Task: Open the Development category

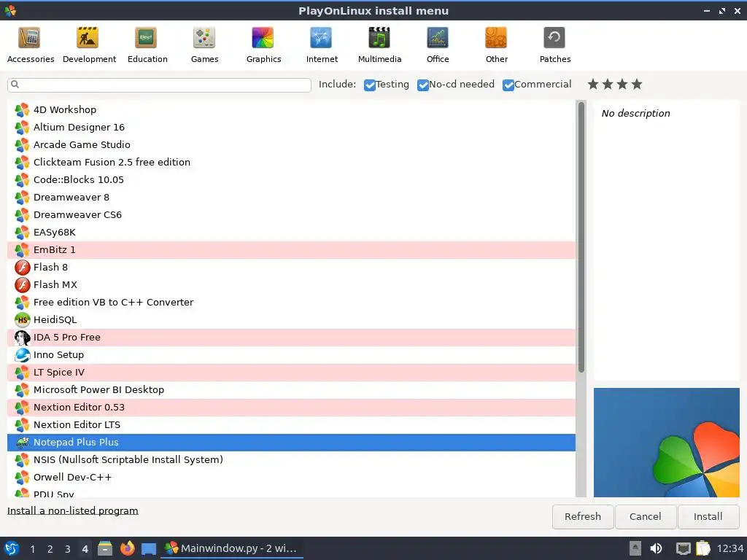Action: 89,46
